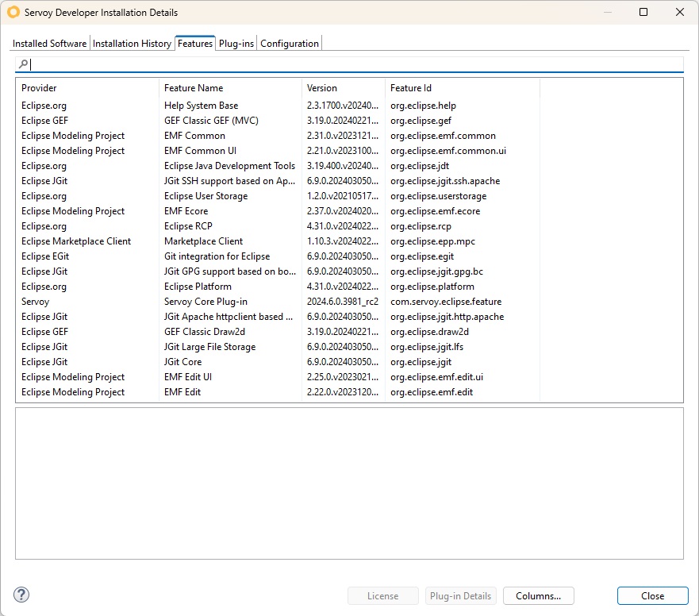Screen dimensions: 699x616
Task: Click the help question mark icon
Action: pos(21,595)
